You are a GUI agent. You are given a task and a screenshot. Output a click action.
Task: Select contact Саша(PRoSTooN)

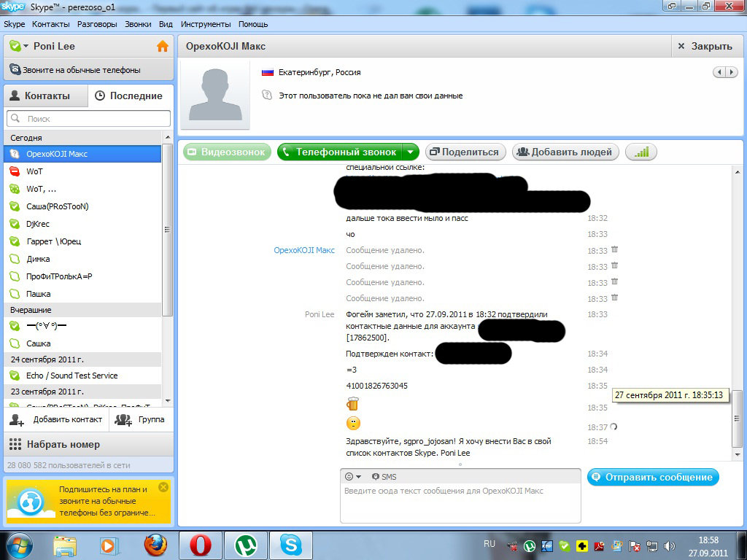coord(82,206)
